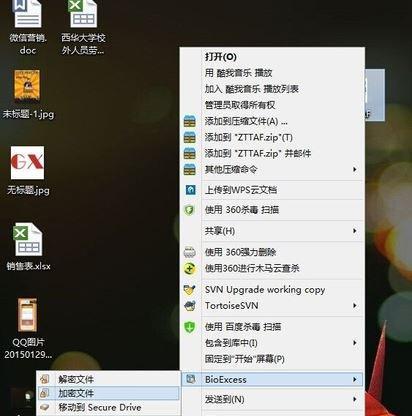Click the 其他压缩命令 menu label
This screenshot has width=412, height=416.
(231, 169)
